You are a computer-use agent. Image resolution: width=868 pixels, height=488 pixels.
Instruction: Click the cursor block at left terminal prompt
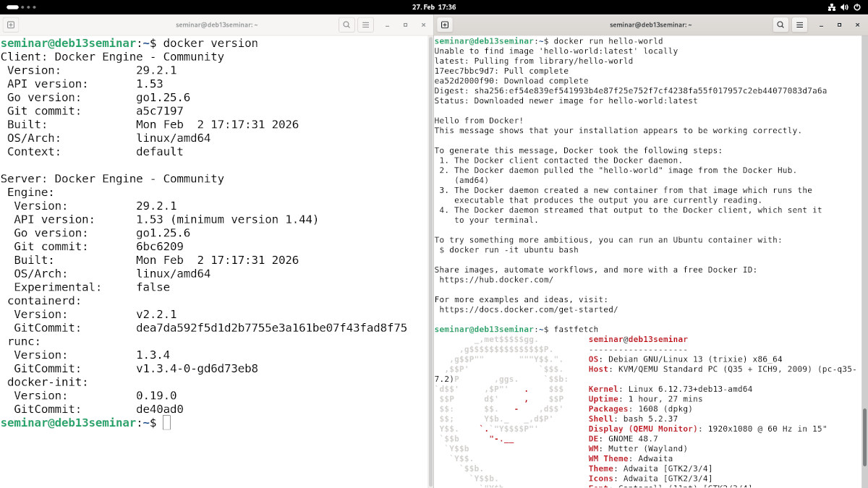tap(166, 422)
